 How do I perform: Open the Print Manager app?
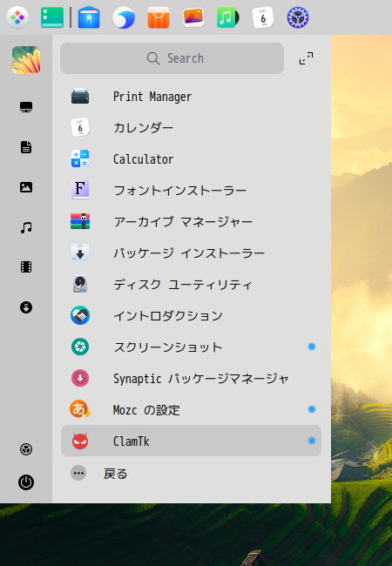click(x=191, y=97)
